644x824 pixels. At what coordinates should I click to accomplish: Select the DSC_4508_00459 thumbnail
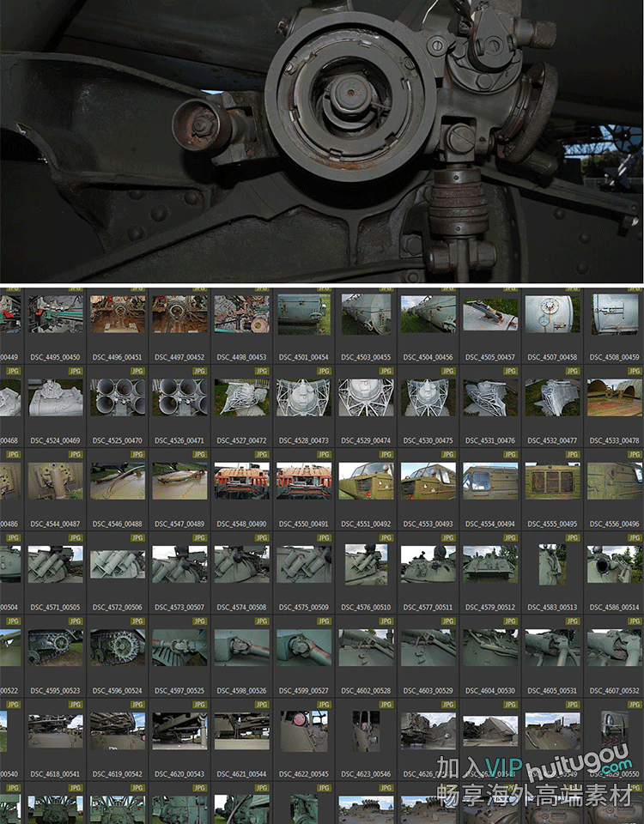pos(614,314)
